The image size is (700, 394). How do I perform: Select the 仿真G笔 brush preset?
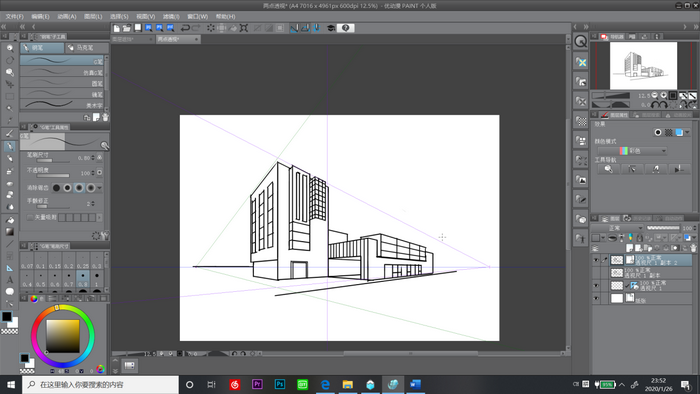[62, 72]
